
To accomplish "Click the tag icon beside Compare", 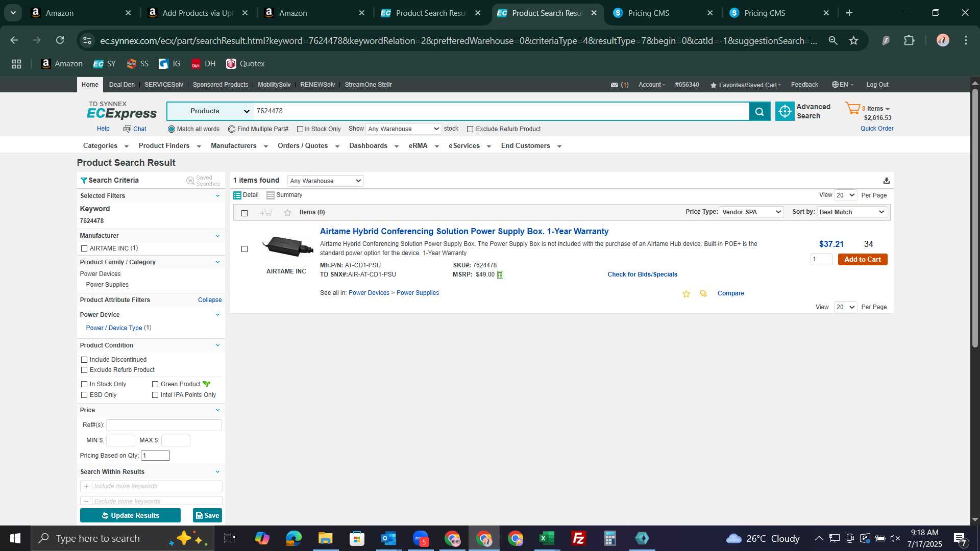I will 703,293.
